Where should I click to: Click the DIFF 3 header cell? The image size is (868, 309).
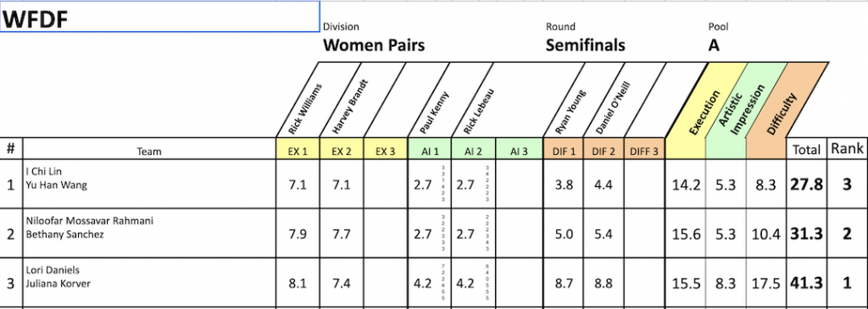[x=644, y=151]
